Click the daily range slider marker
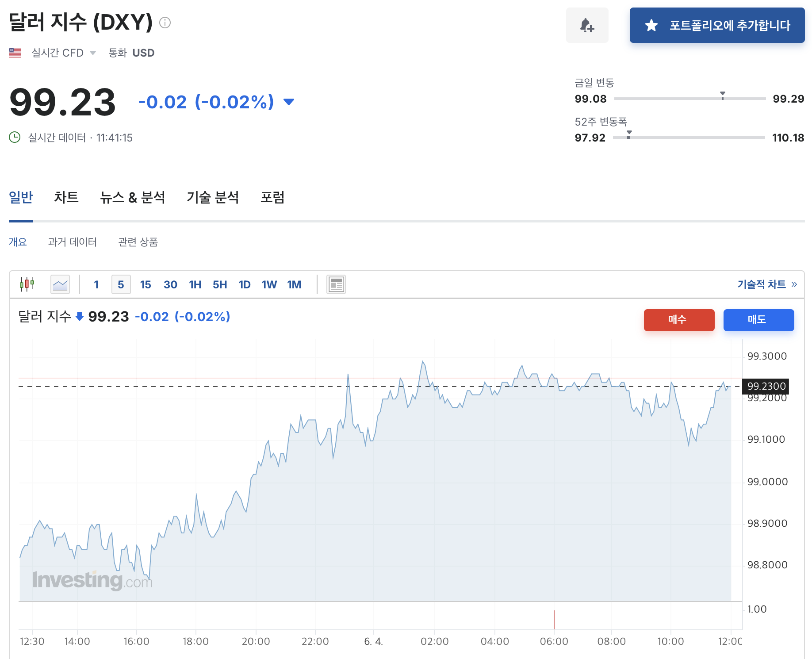 (723, 95)
